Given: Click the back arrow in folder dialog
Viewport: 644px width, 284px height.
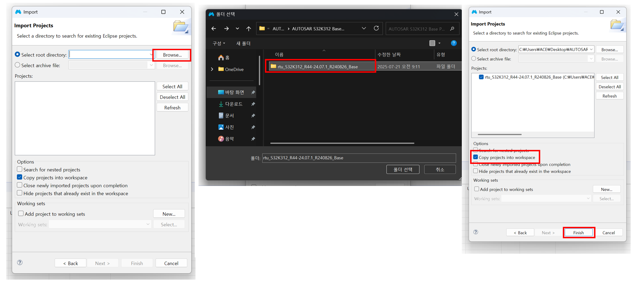Looking at the screenshot, I should click(213, 29).
